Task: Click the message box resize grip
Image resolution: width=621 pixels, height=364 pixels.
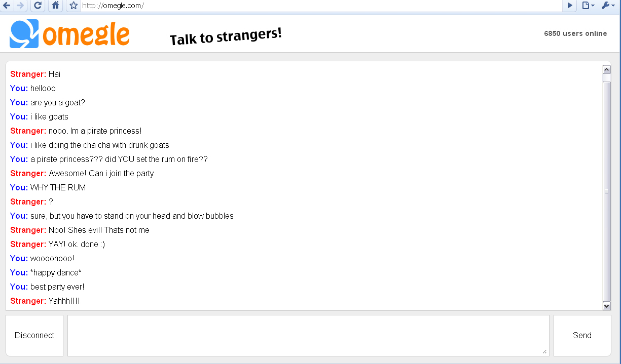Action: pyautogui.click(x=545, y=352)
